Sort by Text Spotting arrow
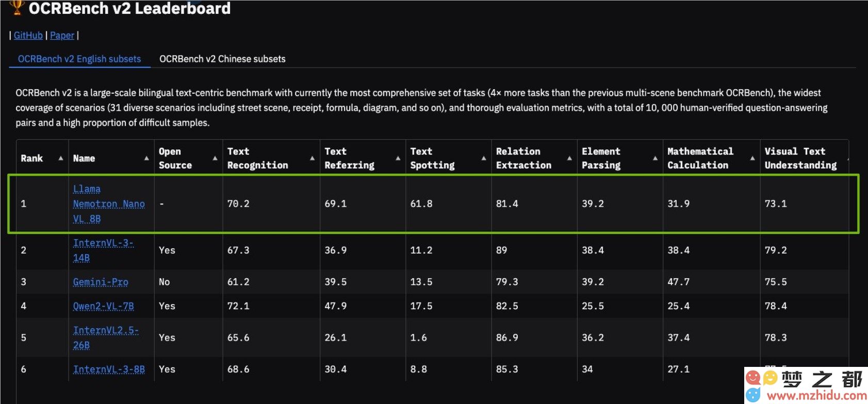This screenshot has height=404, width=868. coord(484,158)
